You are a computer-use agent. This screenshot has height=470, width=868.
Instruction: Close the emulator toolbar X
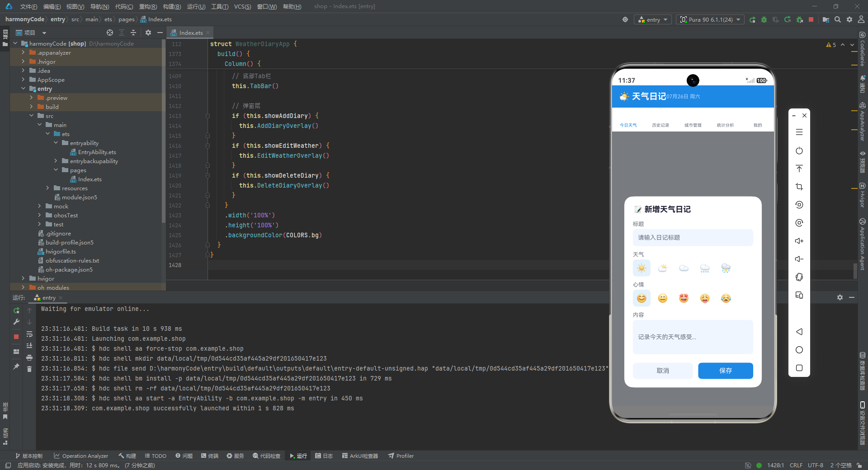click(805, 116)
